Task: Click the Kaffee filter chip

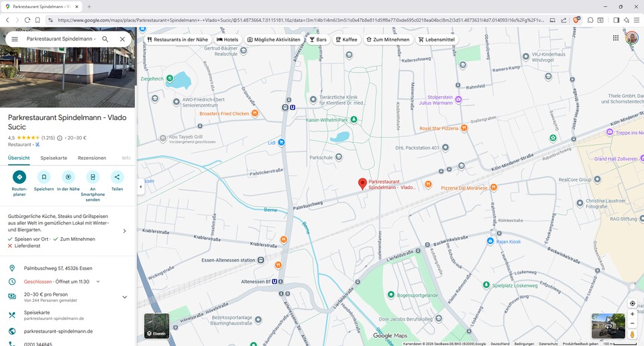Action: [x=346, y=40]
